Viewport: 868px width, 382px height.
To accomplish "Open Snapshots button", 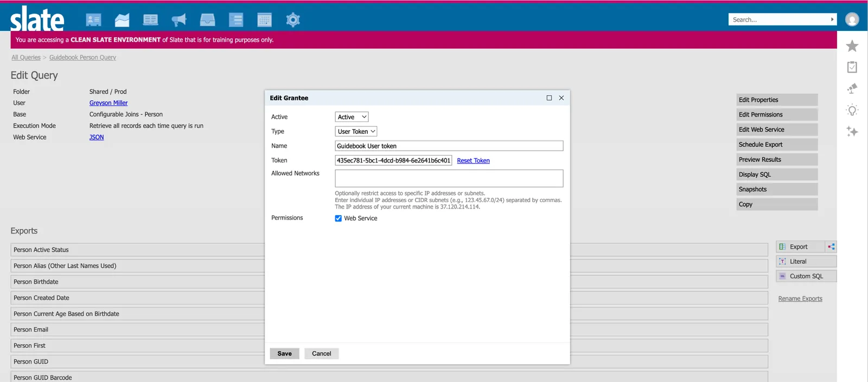I will pos(777,190).
